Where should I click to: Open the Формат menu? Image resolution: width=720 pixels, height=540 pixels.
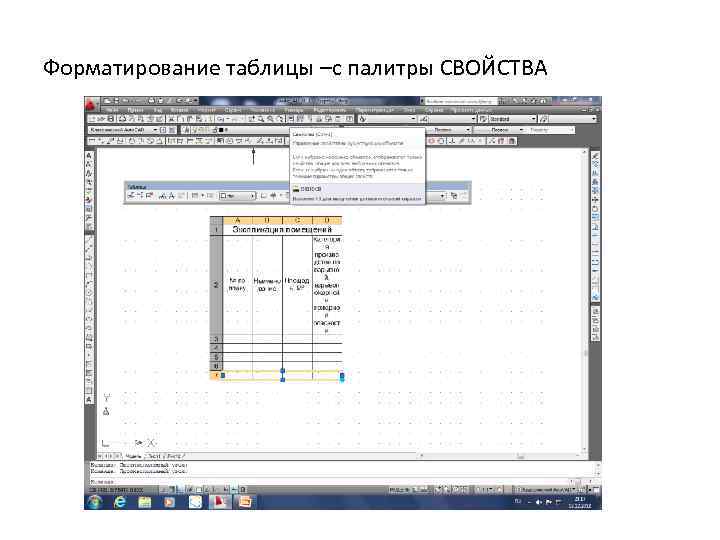[207, 110]
